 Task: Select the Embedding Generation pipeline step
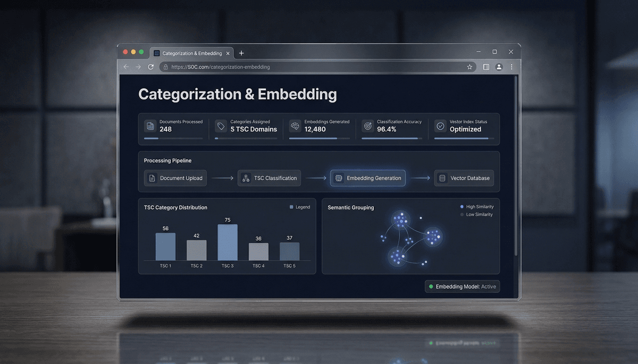point(368,178)
